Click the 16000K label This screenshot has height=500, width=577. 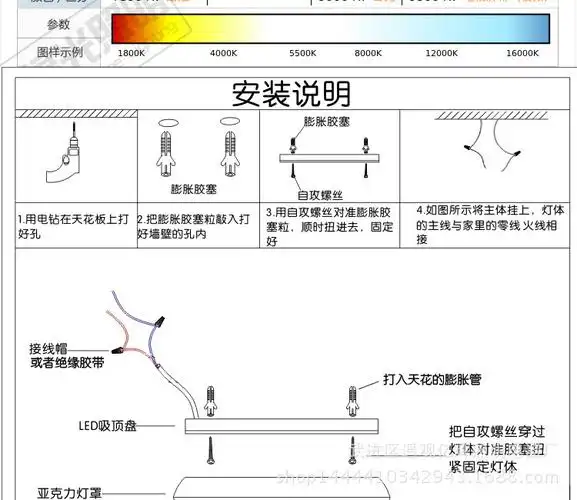522,53
